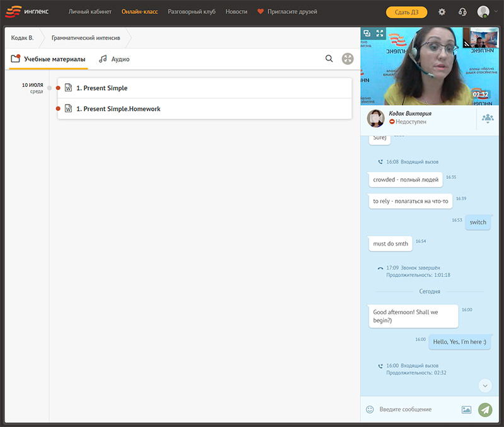Open support via the headset icon
504x427 pixels.
tap(462, 12)
